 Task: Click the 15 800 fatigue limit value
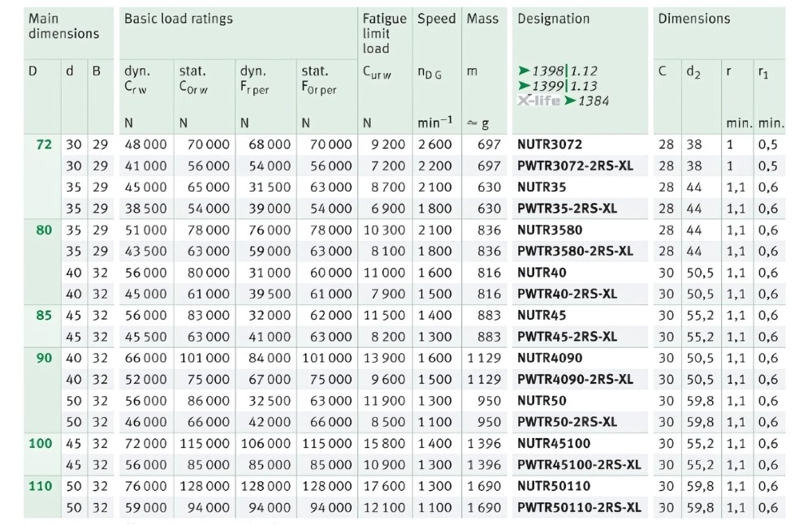pyautogui.click(x=384, y=444)
